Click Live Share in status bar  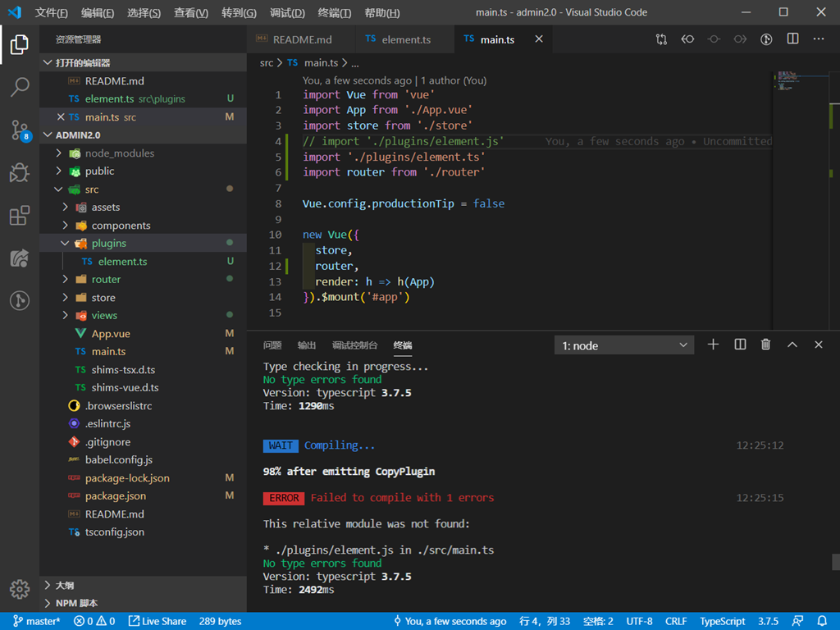157,621
